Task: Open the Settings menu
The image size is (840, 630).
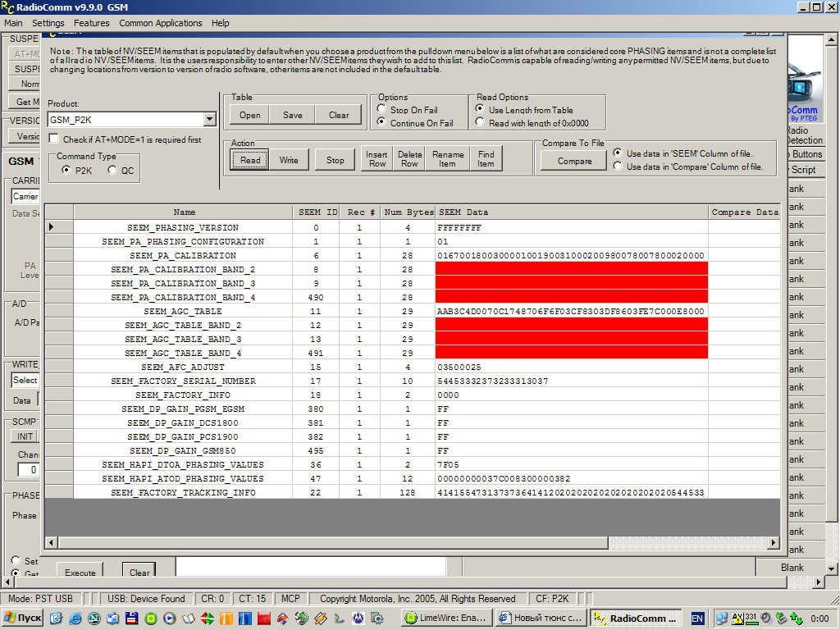Action: (x=48, y=23)
